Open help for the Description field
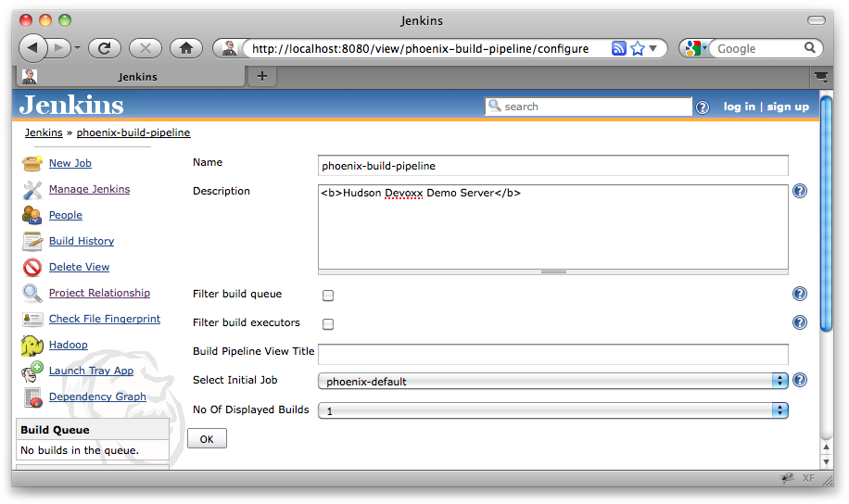The height and width of the screenshot is (504, 849). (x=800, y=191)
